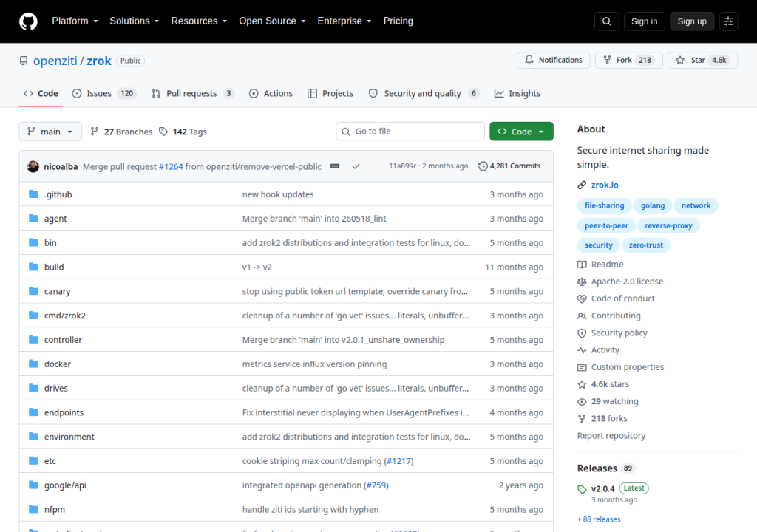Click the Activity pulse icon
Viewport: 757px width, 532px height.
pos(582,350)
